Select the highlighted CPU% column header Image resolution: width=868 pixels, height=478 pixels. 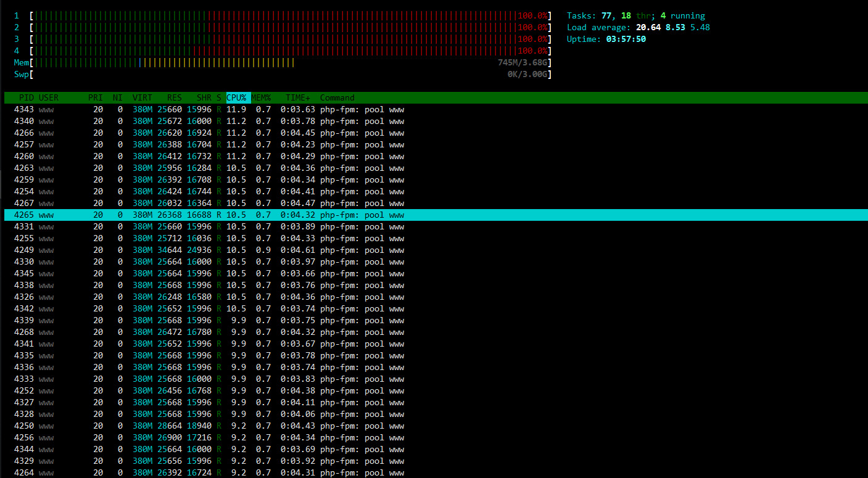pos(238,97)
